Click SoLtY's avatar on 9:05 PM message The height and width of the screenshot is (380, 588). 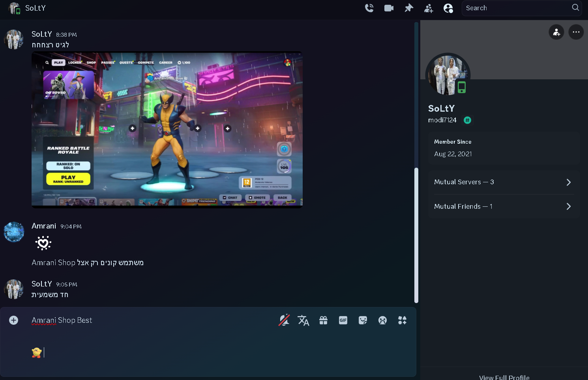(14, 289)
